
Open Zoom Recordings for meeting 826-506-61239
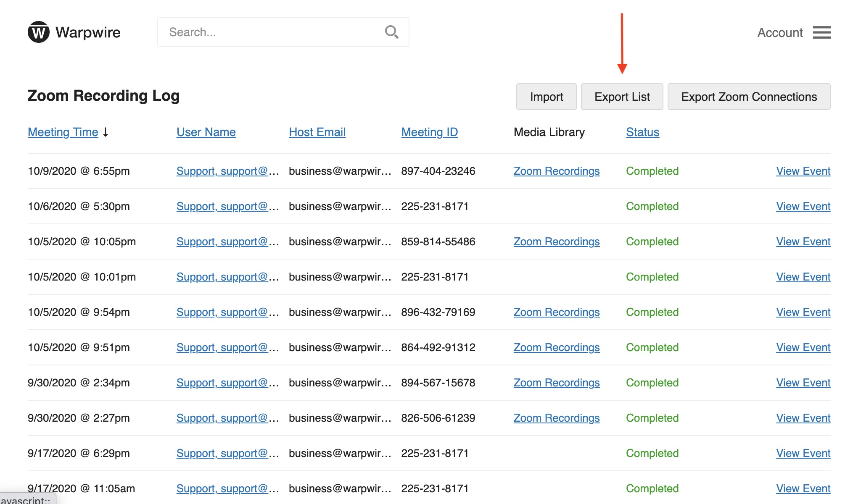click(557, 418)
